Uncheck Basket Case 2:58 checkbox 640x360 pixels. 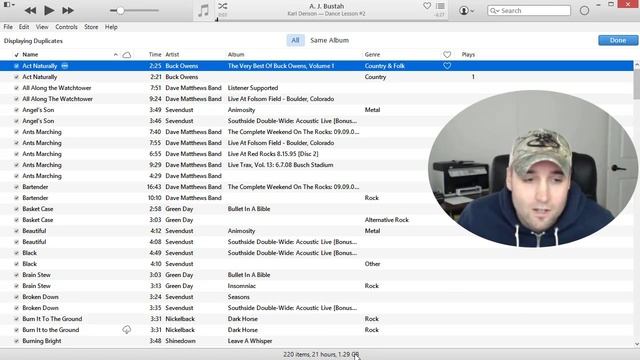point(16,209)
